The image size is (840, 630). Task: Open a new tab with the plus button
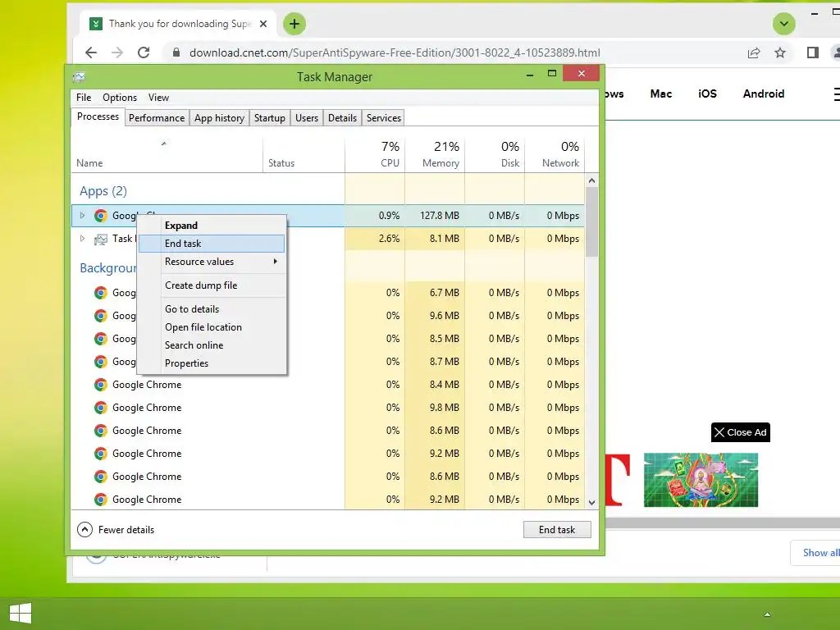pos(294,24)
